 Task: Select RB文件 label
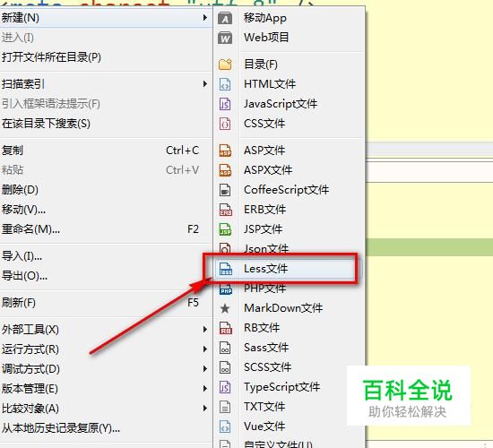262,328
